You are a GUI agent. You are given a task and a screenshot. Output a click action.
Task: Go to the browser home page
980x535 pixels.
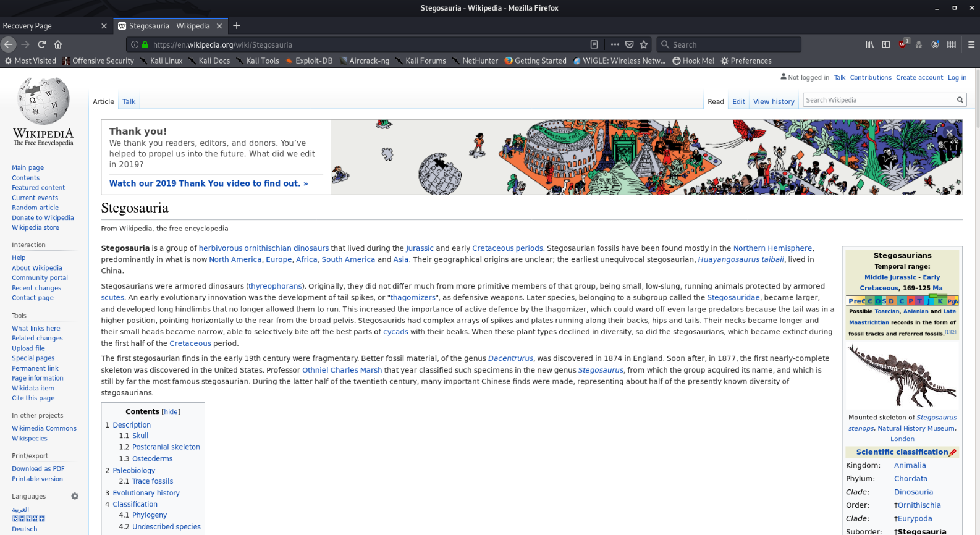tap(58, 44)
